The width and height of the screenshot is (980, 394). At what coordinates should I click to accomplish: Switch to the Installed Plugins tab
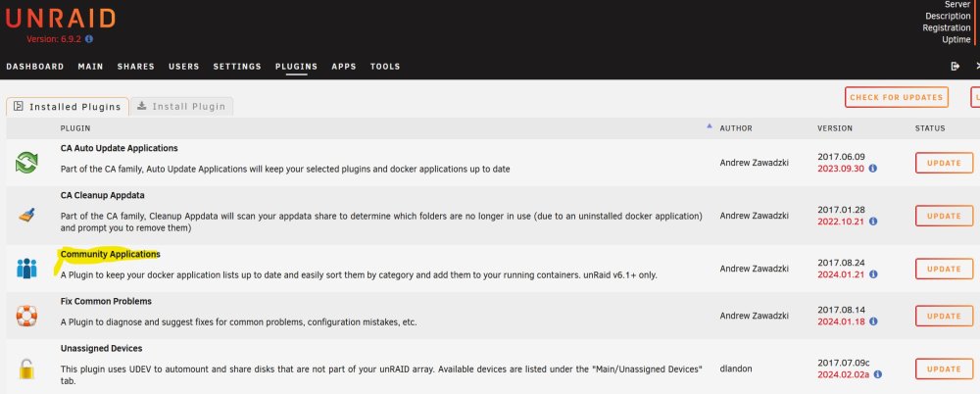point(68,106)
